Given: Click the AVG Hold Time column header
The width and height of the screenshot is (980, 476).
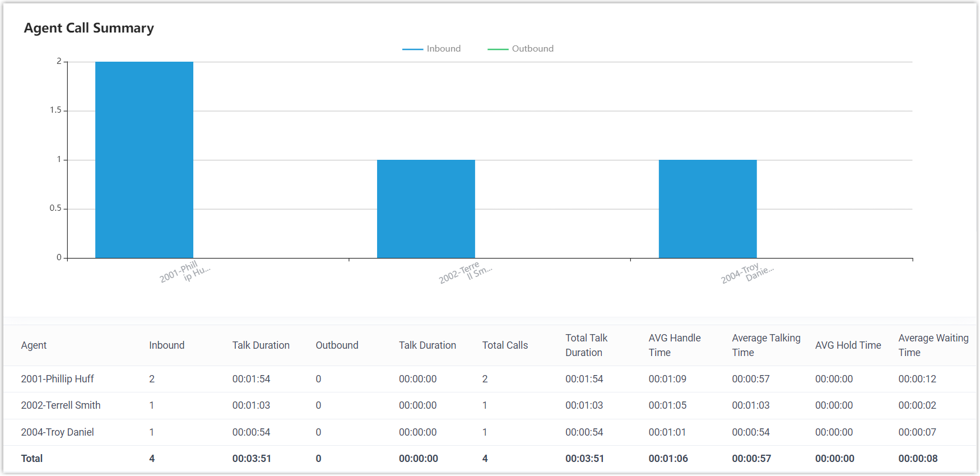Looking at the screenshot, I should click(848, 345).
